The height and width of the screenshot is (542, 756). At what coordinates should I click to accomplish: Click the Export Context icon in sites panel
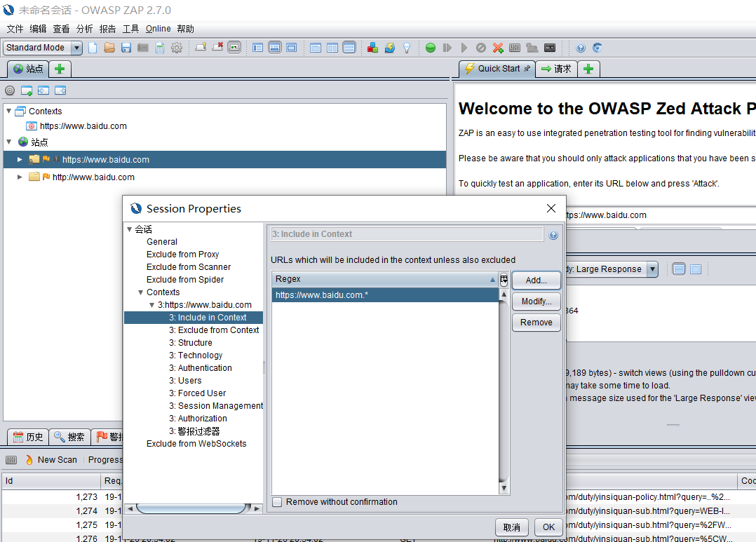point(60,90)
